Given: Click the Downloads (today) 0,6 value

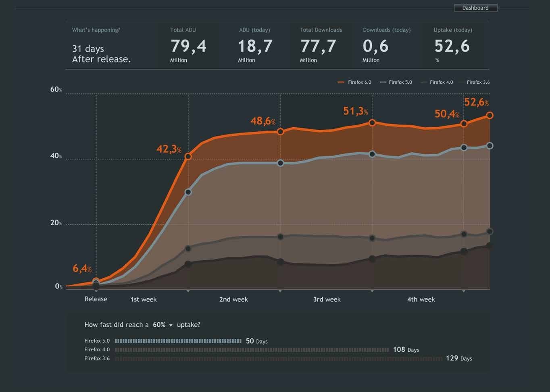Looking at the screenshot, I should tap(375, 46).
